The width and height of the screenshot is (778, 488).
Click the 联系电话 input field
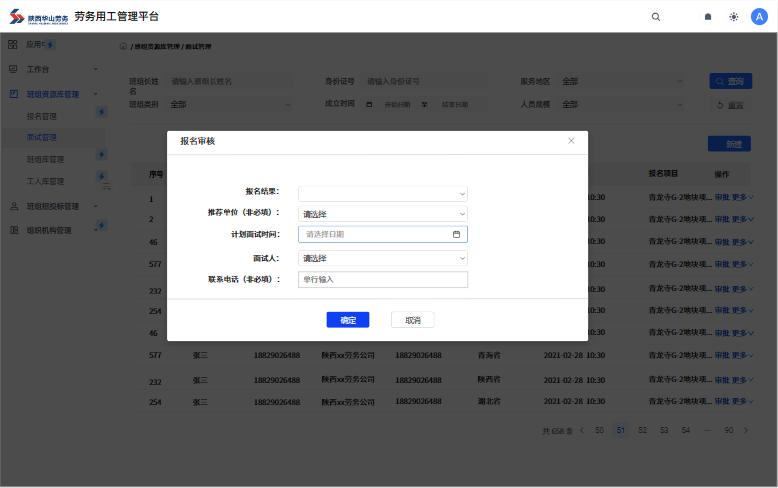pyautogui.click(x=382, y=280)
